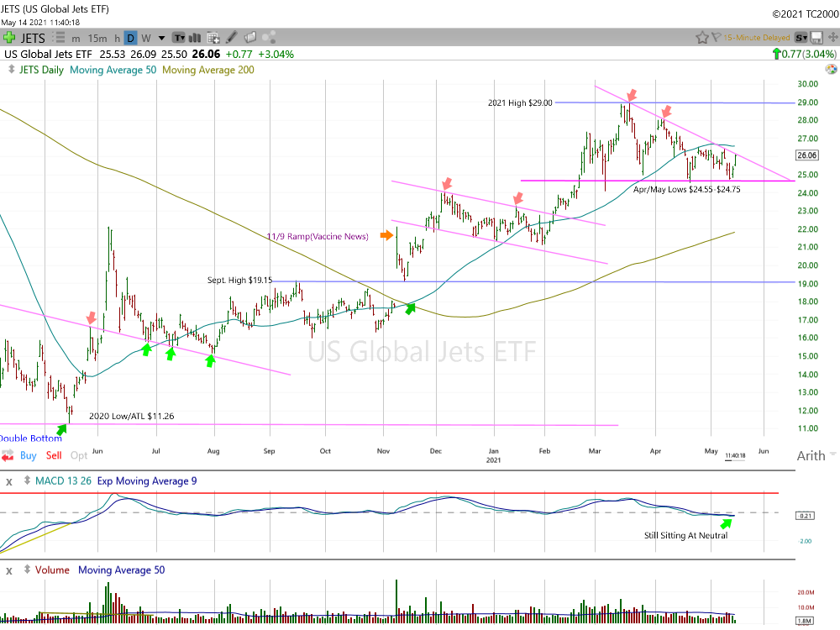The image size is (840, 630).
Task: Click the Opt options button
Action: (x=79, y=455)
